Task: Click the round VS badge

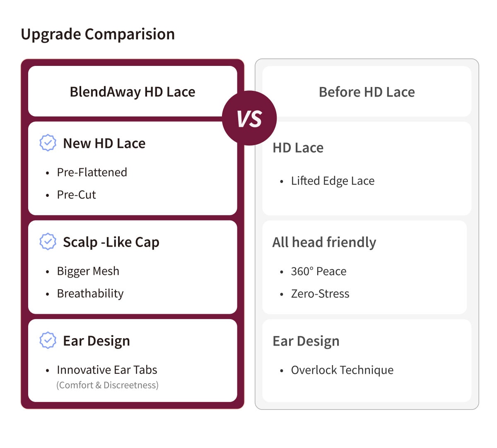Action: coord(249,118)
